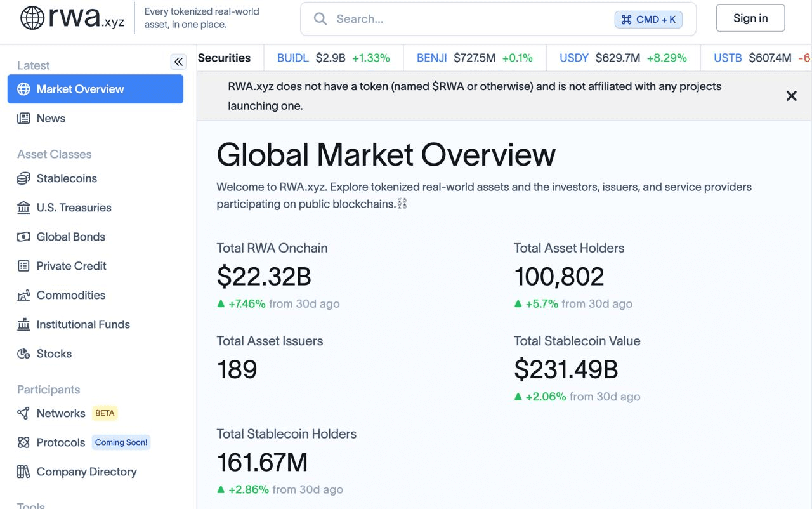812x509 pixels.
Task: Click the News newspaper icon
Action: (23, 118)
